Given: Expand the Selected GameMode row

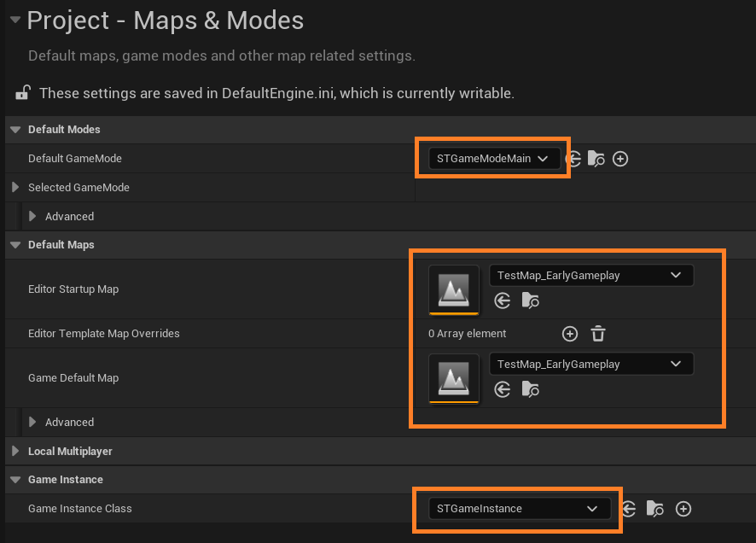Looking at the screenshot, I should (15, 188).
